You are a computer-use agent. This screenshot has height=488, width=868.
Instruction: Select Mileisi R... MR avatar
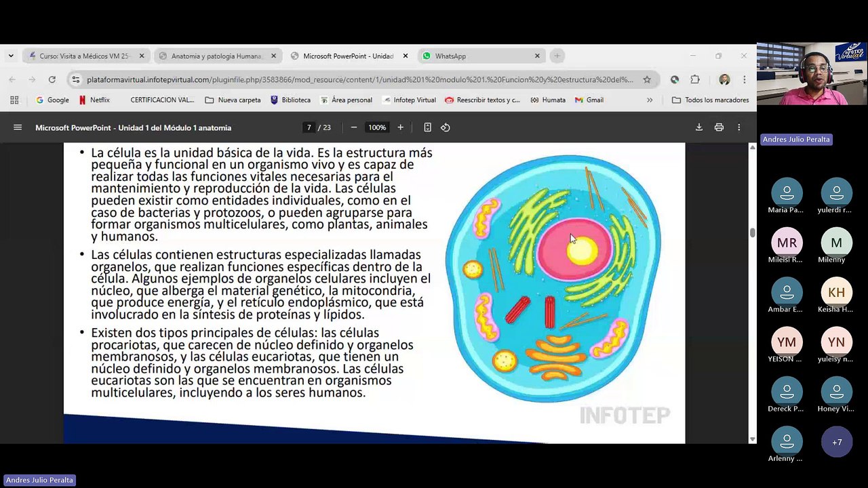[787, 243]
